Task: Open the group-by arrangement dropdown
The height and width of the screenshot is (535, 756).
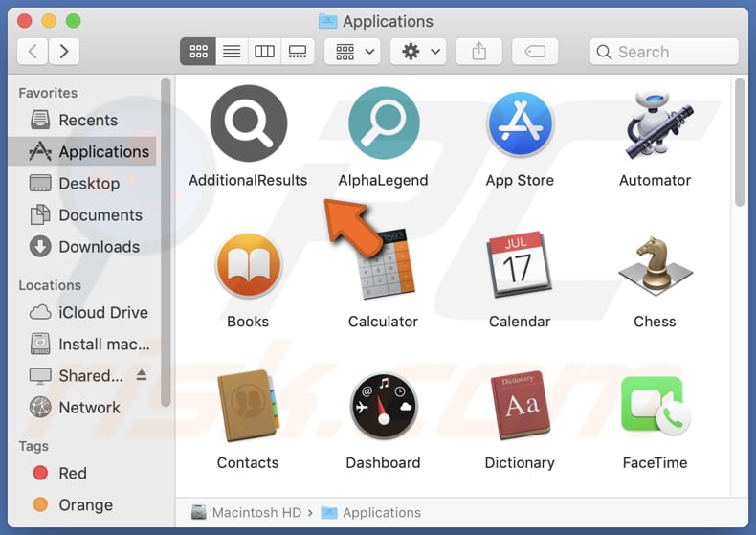Action: tap(352, 51)
